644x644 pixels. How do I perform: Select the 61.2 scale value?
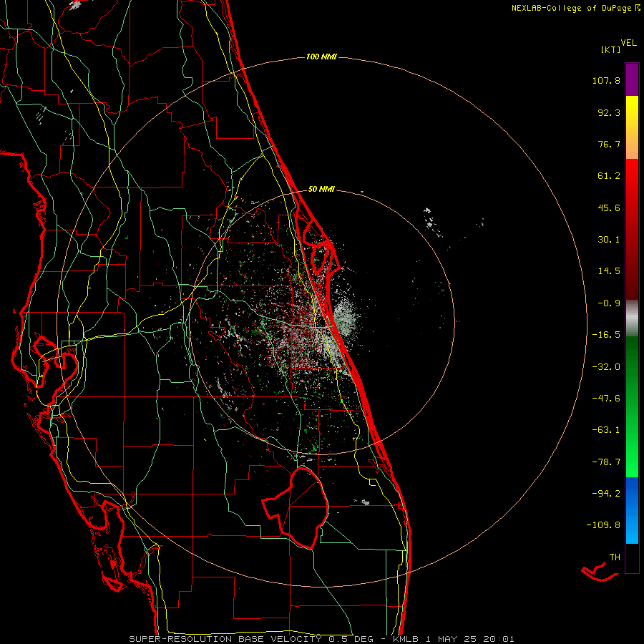coord(609,176)
